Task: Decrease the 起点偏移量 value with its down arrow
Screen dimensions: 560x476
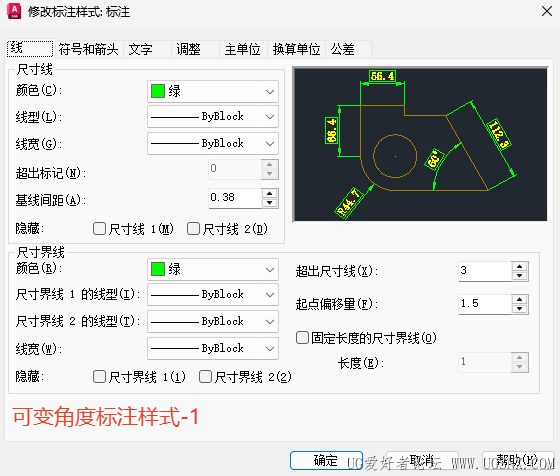Action: click(x=519, y=309)
